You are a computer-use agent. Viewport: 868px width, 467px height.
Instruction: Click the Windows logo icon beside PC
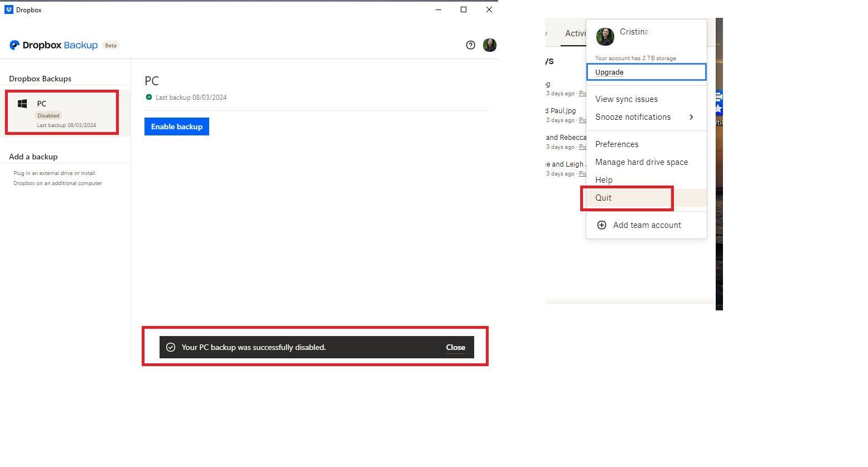pos(22,104)
